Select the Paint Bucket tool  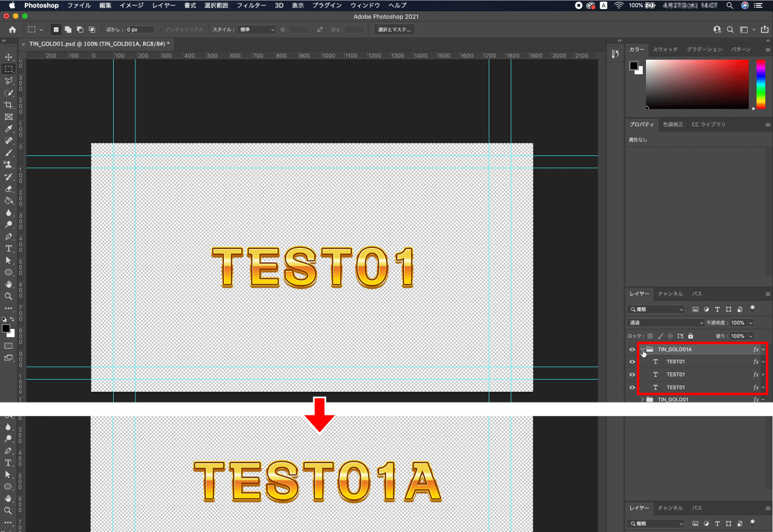click(8, 201)
